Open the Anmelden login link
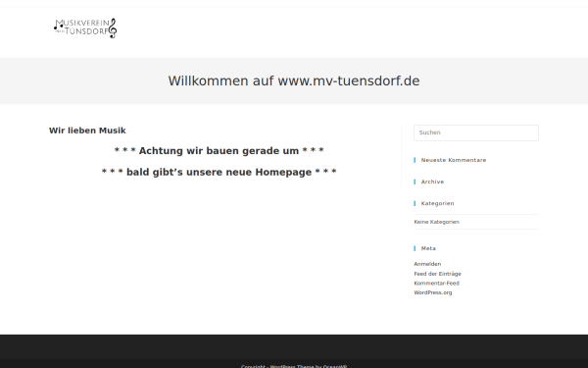This screenshot has width=588, height=368. (427, 264)
